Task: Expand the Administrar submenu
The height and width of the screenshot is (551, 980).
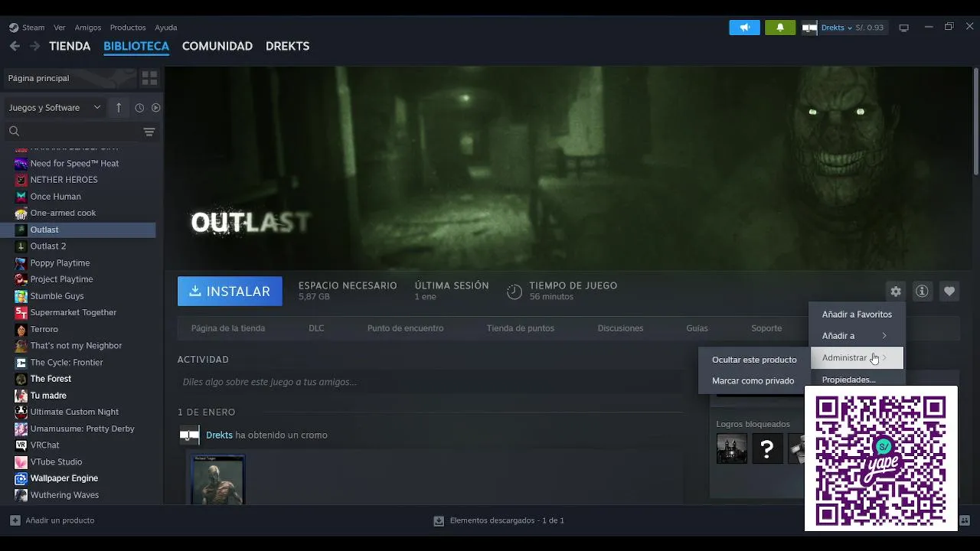Action: click(x=857, y=357)
